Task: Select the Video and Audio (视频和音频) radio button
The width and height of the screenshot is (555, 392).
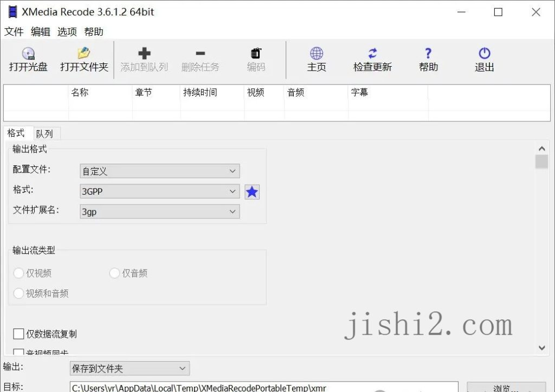Action: coord(18,293)
